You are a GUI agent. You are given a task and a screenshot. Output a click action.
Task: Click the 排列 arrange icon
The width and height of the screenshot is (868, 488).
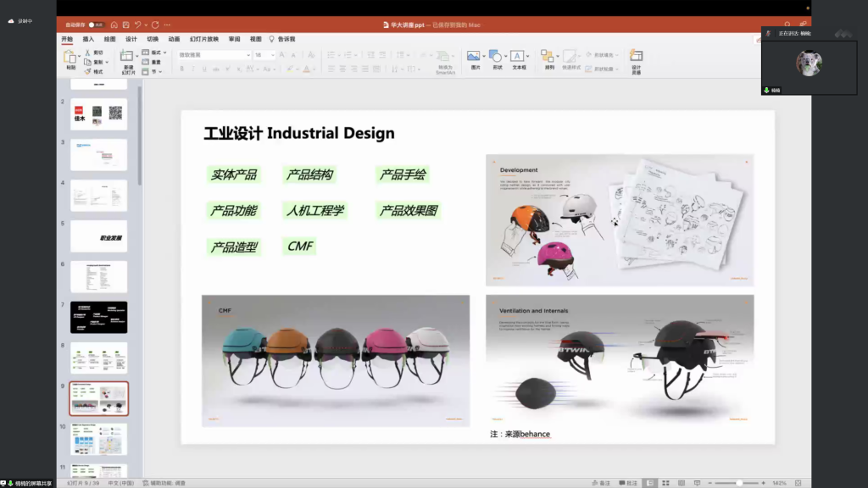click(x=548, y=58)
